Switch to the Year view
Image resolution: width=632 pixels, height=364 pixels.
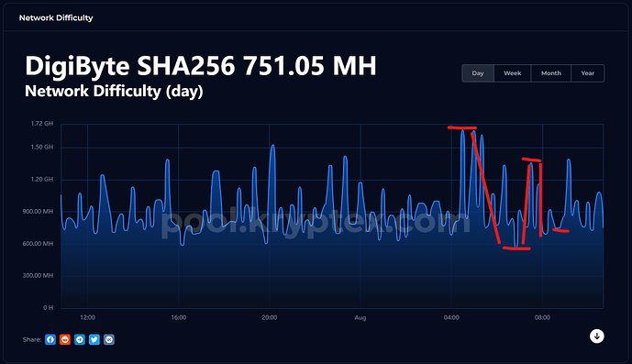(x=588, y=73)
